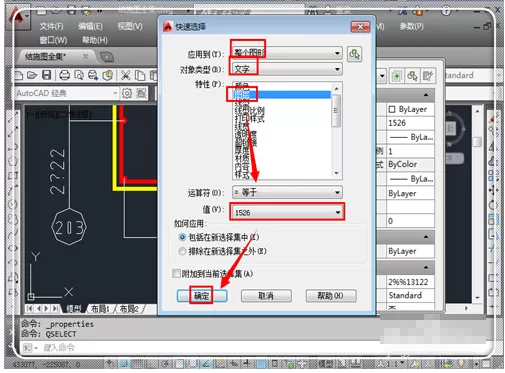Open the 对象类型 dropdown showing 文字

coord(287,69)
